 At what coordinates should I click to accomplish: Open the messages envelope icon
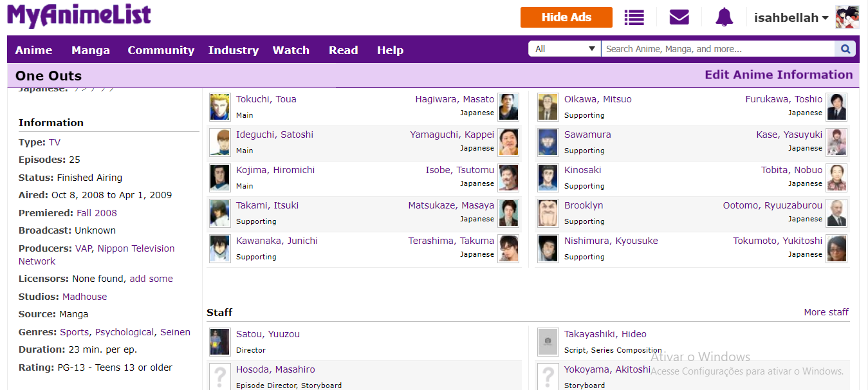coord(679,17)
